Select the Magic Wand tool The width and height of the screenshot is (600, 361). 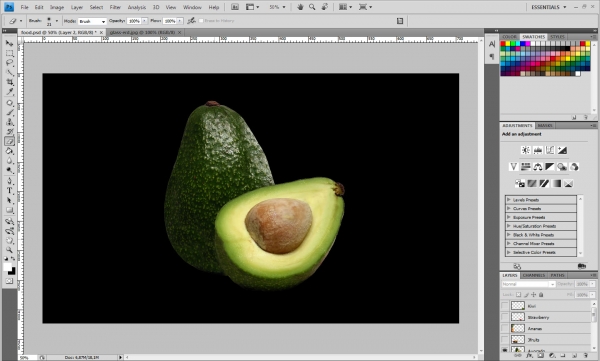[x=9, y=72]
